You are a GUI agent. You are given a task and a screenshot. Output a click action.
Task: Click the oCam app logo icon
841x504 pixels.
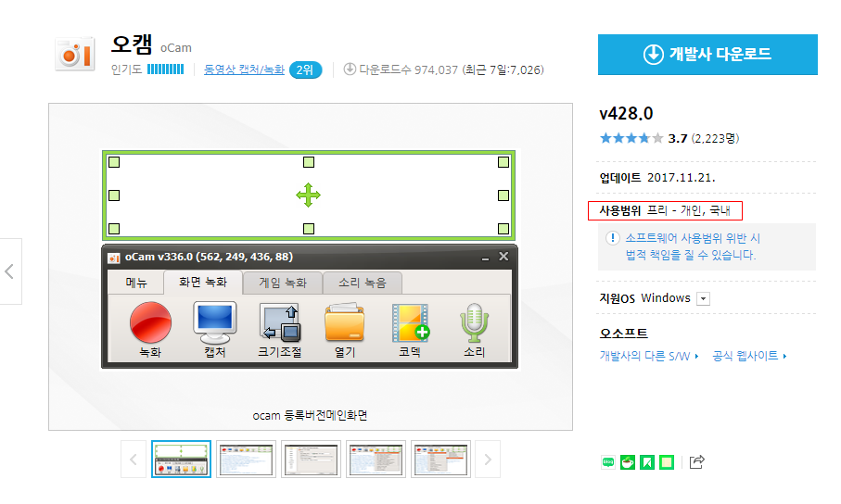75,54
